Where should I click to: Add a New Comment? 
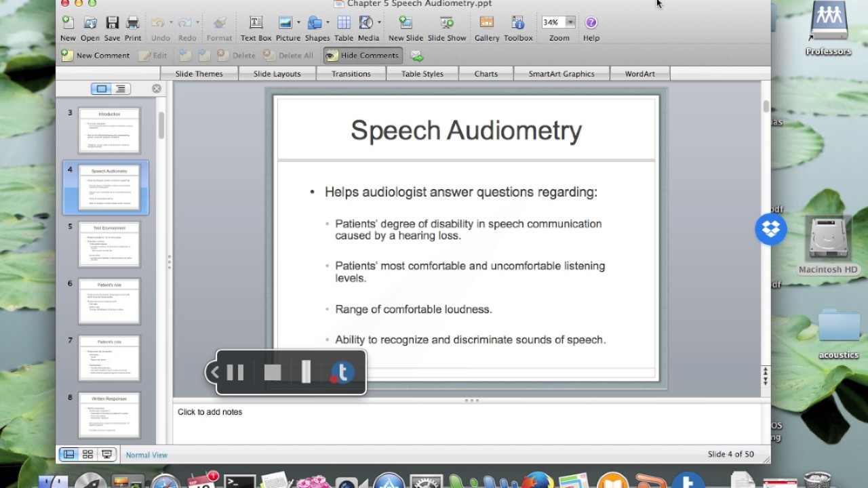(96, 56)
